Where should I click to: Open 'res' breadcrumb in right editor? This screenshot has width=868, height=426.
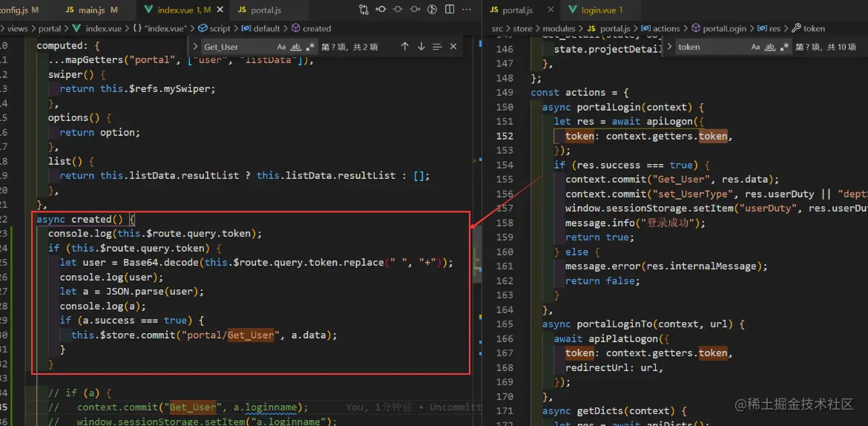click(769, 28)
